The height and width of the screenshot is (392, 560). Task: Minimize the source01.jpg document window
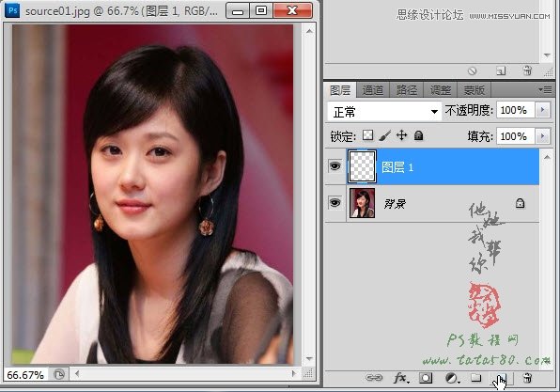[238, 10]
